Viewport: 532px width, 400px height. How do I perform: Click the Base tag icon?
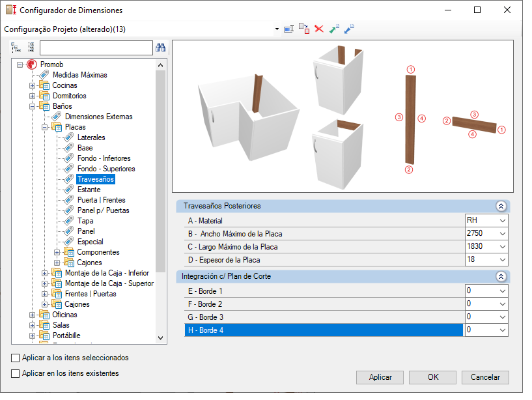(x=69, y=148)
